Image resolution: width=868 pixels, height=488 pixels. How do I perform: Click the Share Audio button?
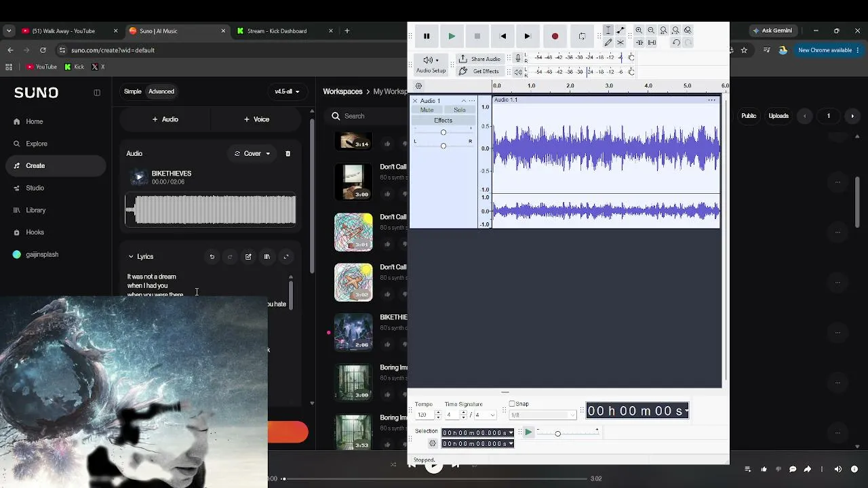point(479,59)
